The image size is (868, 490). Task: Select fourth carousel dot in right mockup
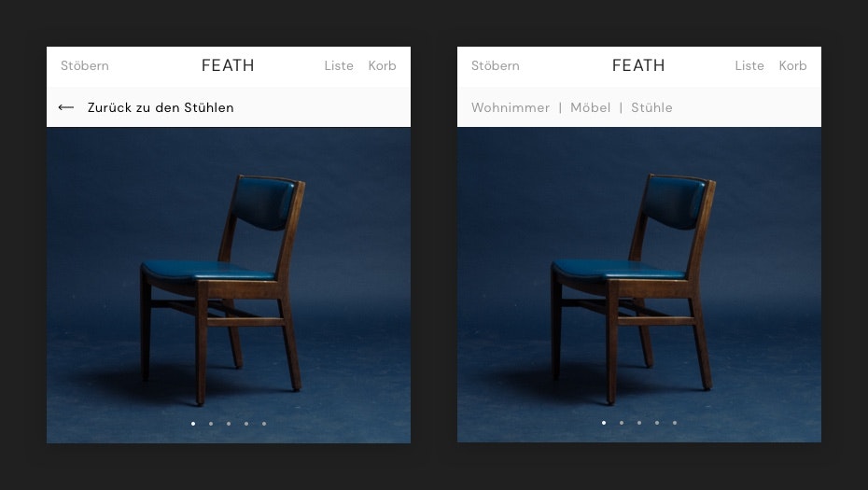click(657, 423)
